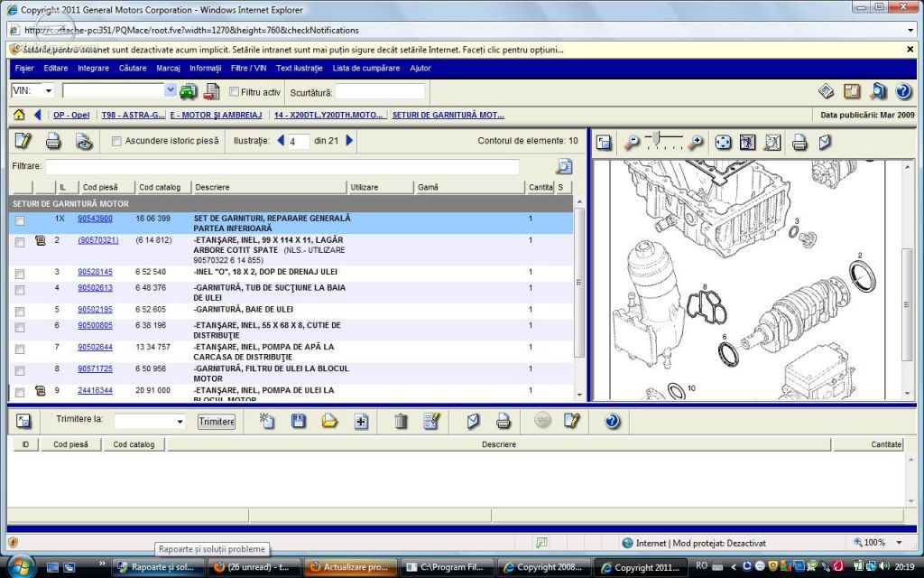924x578 pixels.
Task: Open the browser zoom 100% dropdown arrow
Action: 900,543
